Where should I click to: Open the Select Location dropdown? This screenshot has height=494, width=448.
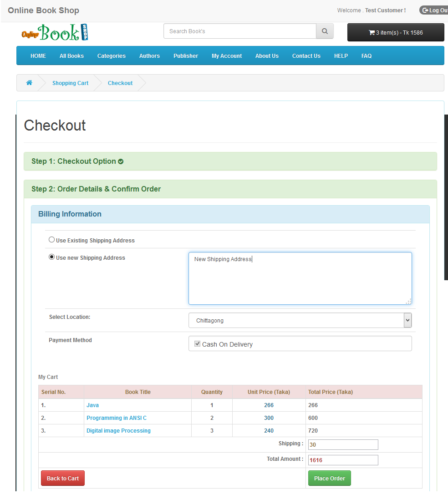(300, 320)
